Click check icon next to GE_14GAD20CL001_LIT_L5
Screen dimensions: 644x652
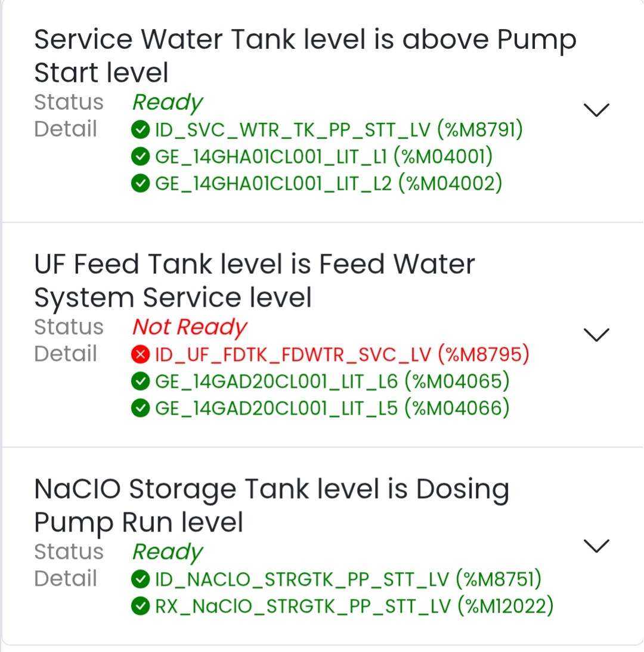(140, 409)
